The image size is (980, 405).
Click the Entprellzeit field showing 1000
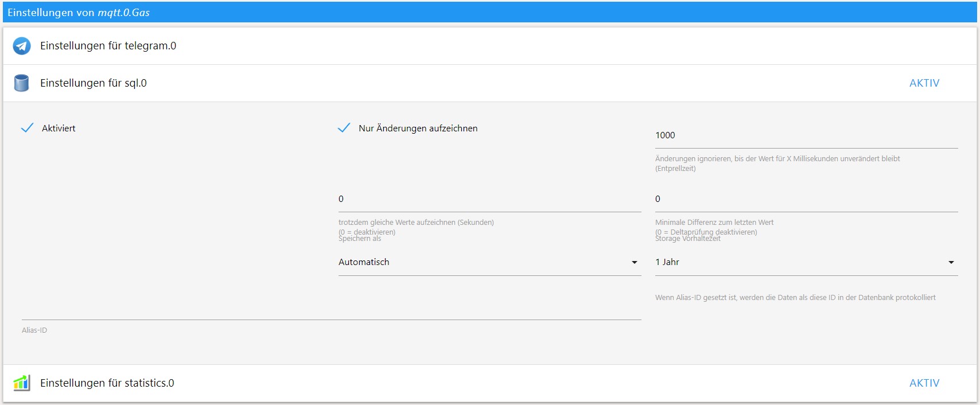click(x=806, y=135)
